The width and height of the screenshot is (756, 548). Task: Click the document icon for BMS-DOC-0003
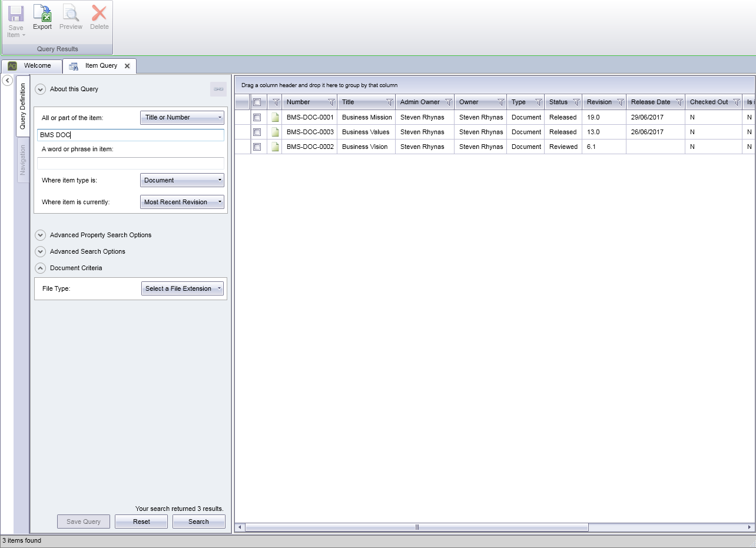pyautogui.click(x=275, y=132)
